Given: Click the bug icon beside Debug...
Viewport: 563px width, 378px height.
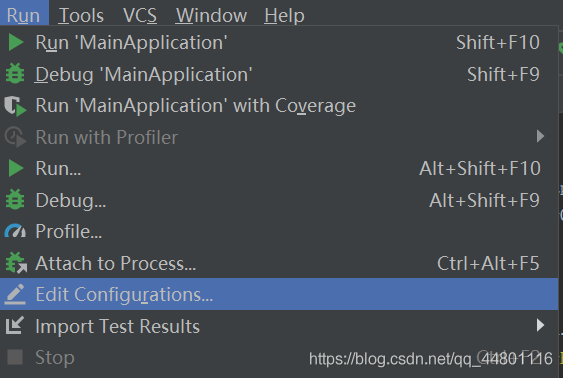Looking at the screenshot, I should [15, 200].
